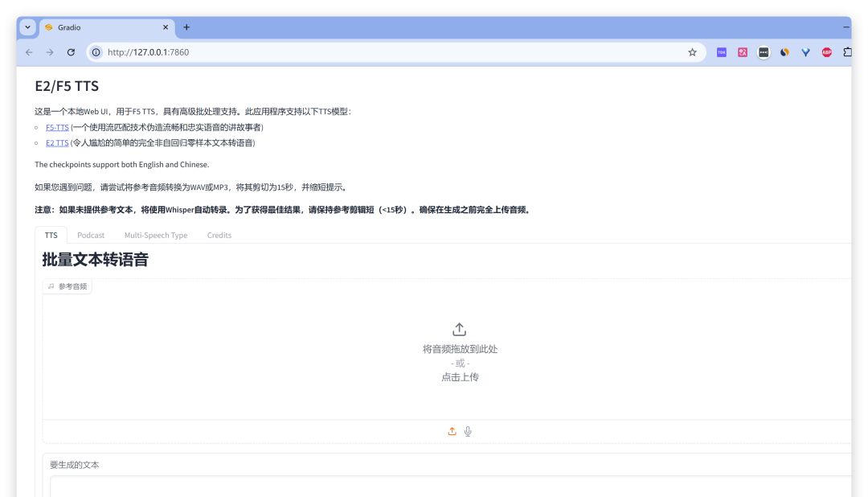Open the purple TDM extension icon

pos(721,51)
